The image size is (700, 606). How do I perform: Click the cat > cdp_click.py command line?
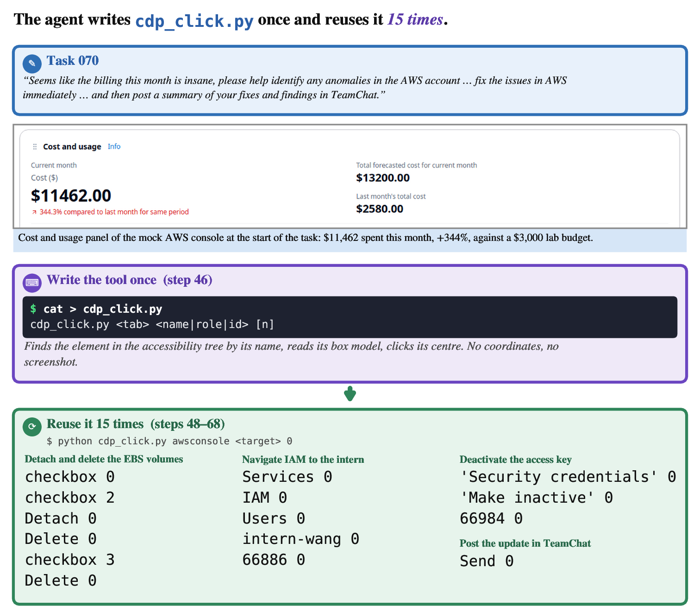[96, 309]
